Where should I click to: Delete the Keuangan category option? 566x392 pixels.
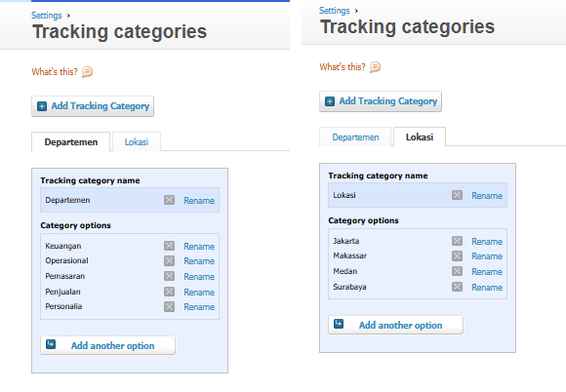tap(169, 246)
